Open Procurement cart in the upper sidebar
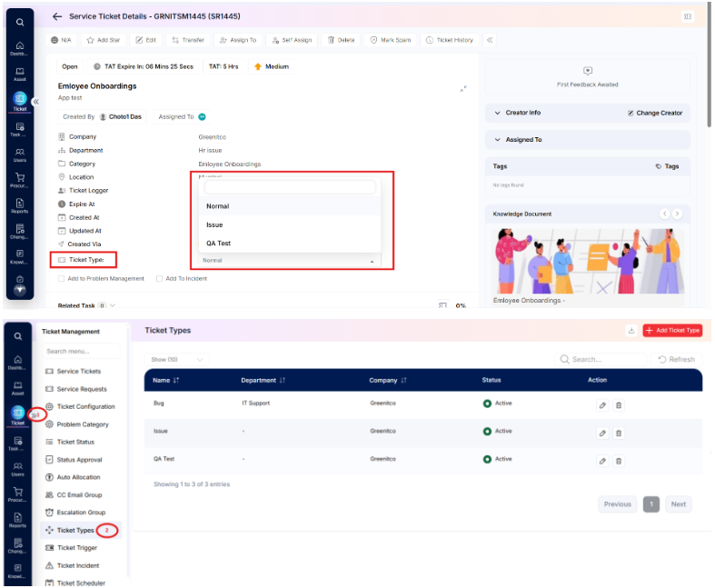This screenshot has height=588, width=715. point(20,181)
